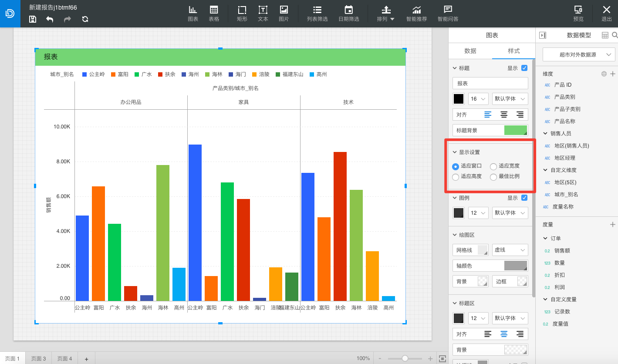This screenshot has height=364, width=618.
Task: Open 智能问答 from the toolbar
Action: click(x=448, y=13)
